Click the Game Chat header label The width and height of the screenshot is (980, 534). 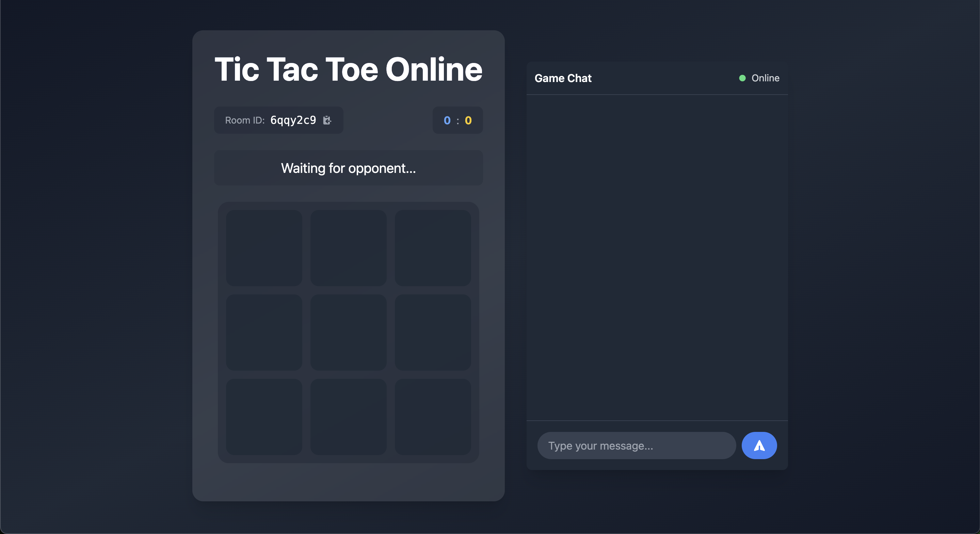pos(563,78)
